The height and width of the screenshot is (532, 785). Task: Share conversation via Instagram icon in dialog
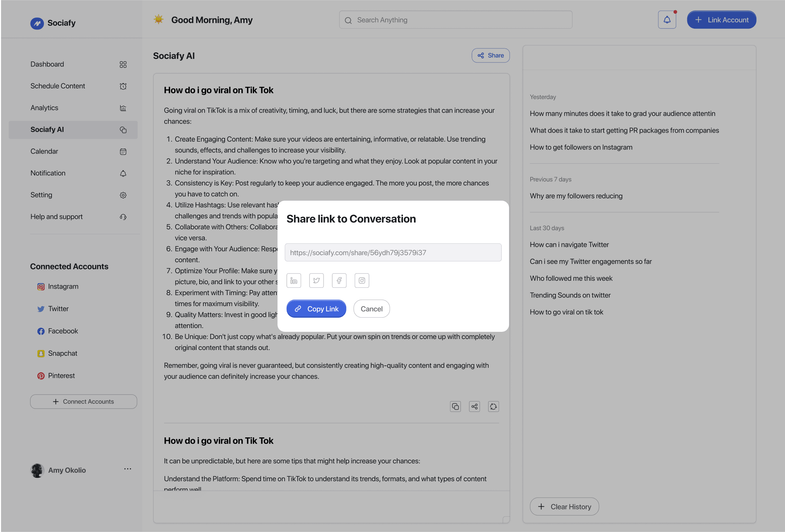(x=361, y=280)
